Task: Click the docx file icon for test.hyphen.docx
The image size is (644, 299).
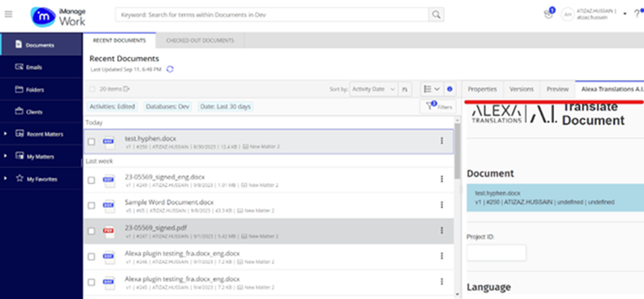Action: pyautogui.click(x=109, y=141)
